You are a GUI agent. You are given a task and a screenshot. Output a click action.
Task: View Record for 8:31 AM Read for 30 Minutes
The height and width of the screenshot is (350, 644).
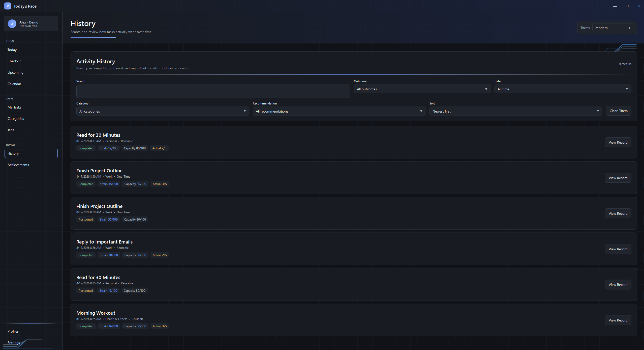(x=618, y=142)
